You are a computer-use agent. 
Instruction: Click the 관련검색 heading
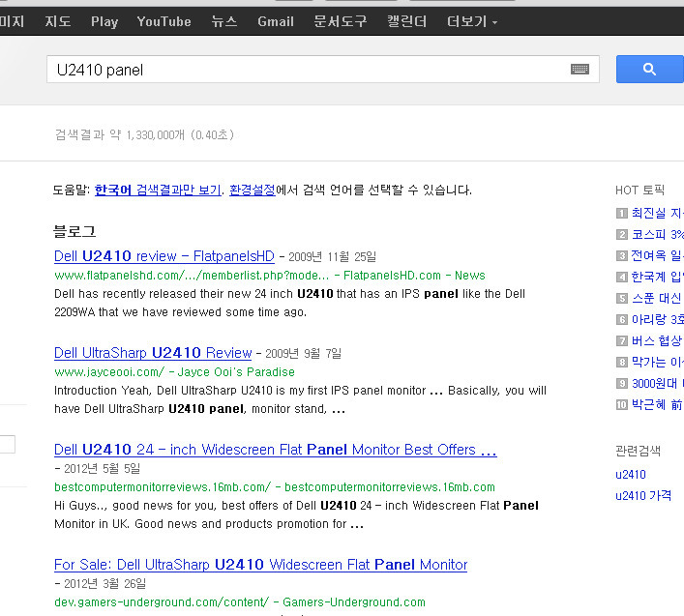(x=639, y=451)
